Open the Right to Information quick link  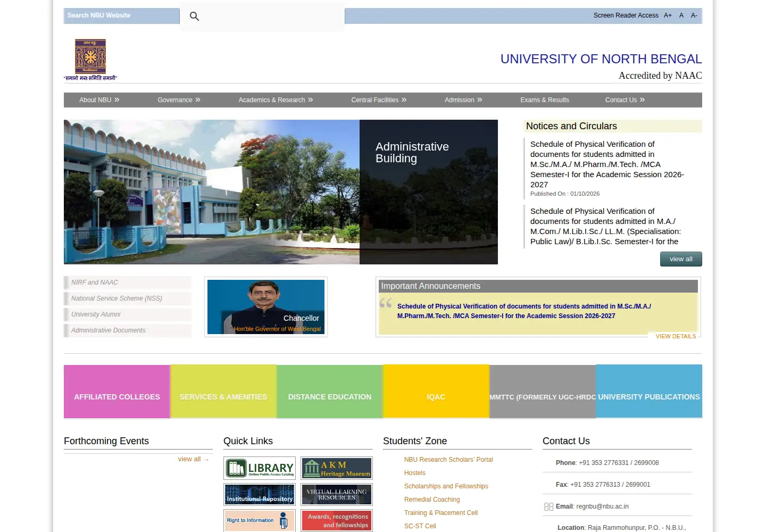pos(260,520)
